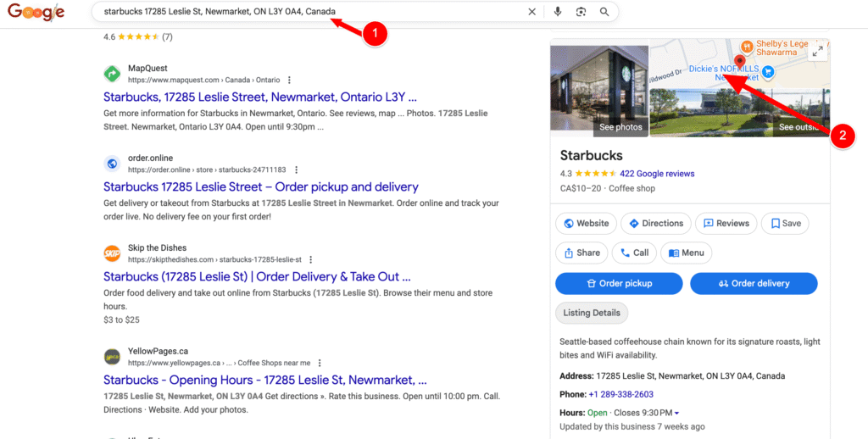This screenshot has height=439, width=868.
Task: Expand the hours dropdown arrow
Action: [x=676, y=413]
